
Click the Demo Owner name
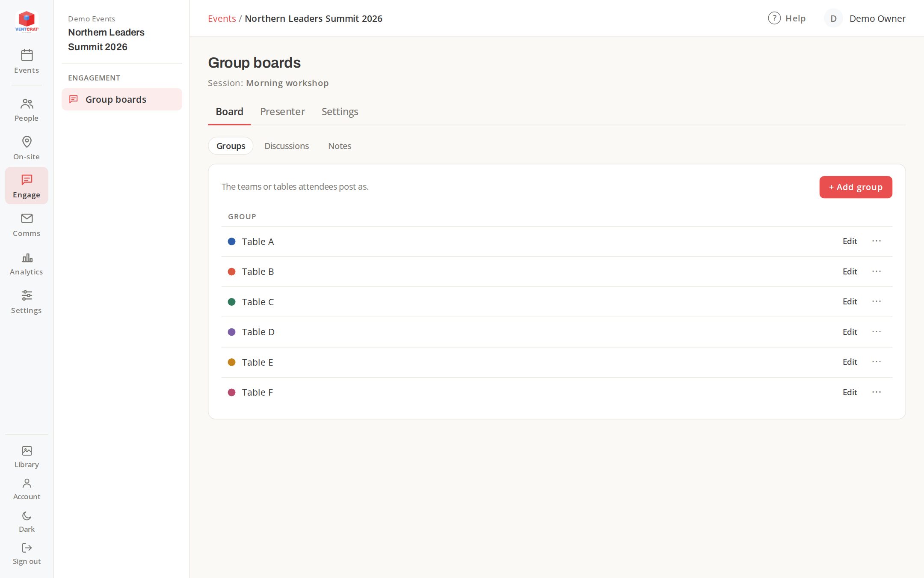click(877, 18)
